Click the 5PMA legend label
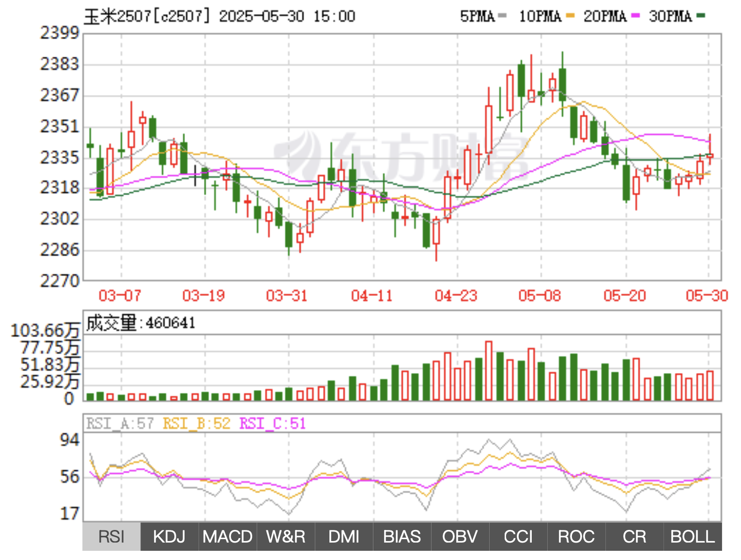The width and height of the screenshot is (741, 560). (x=478, y=16)
